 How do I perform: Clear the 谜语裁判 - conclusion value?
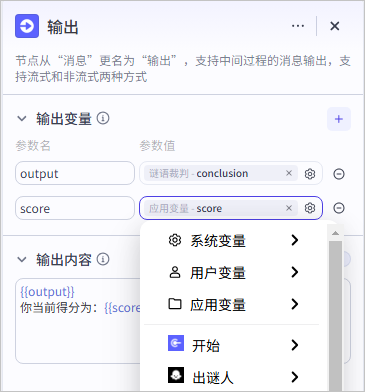click(289, 173)
